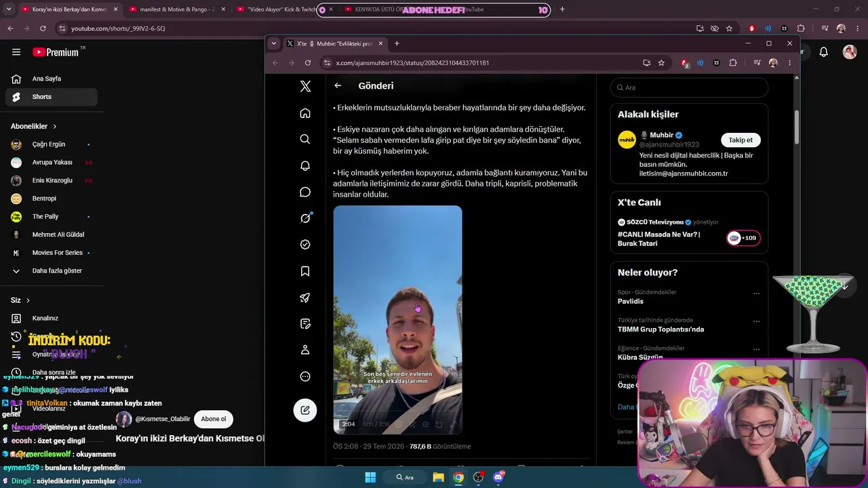Open X more options circle icon

tap(305, 376)
